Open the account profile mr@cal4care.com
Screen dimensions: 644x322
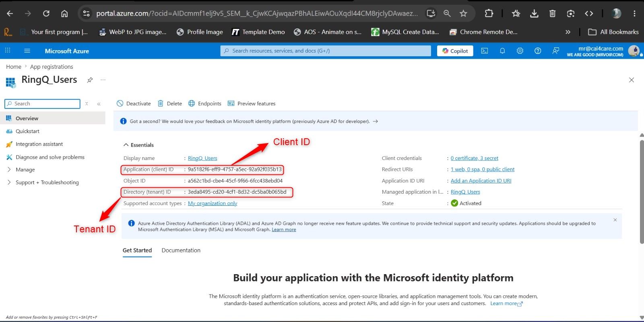(604, 51)
